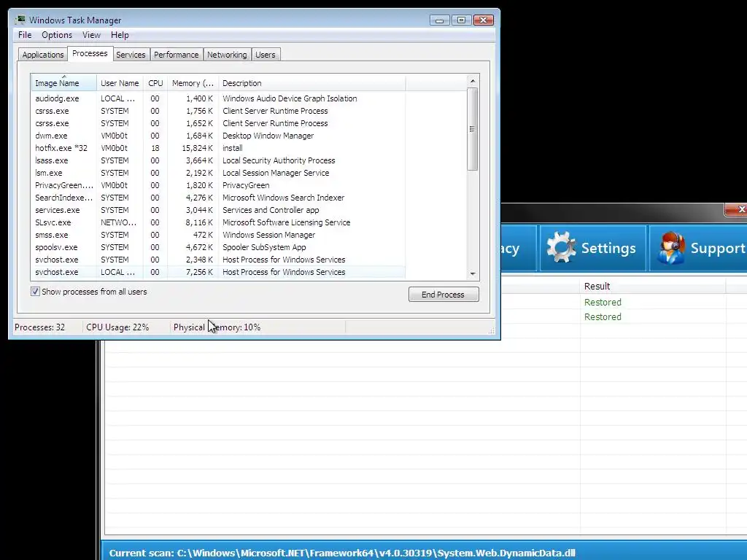The width and height of the screenshot is (747, 560).
Task: Click the 15,824 K memory value
Action: 197,148
